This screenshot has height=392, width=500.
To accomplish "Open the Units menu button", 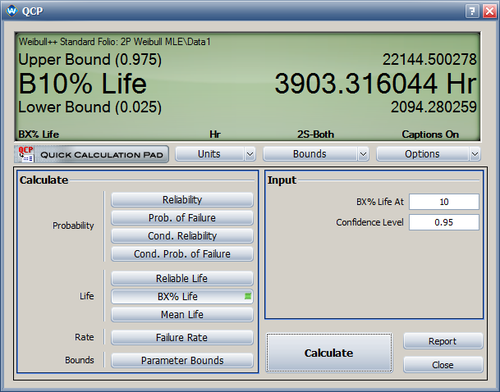I will (209, 154).
